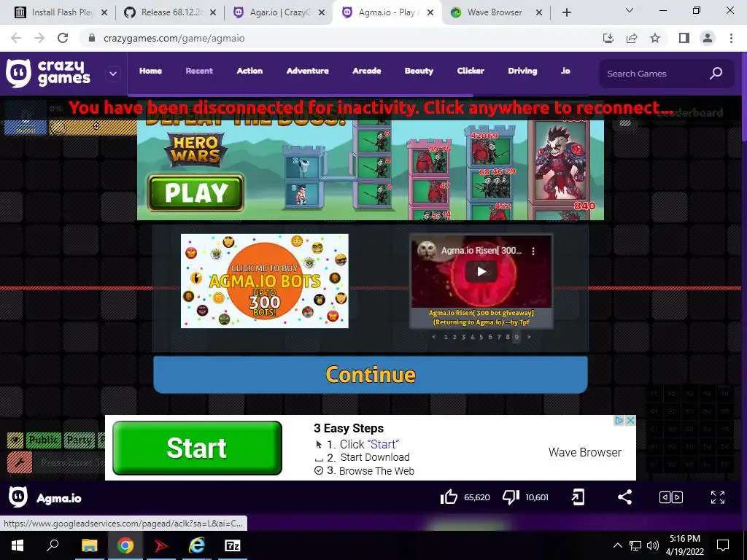Select the Public chat tab
This screenshot has height=560, width=747.
[43, 440]
